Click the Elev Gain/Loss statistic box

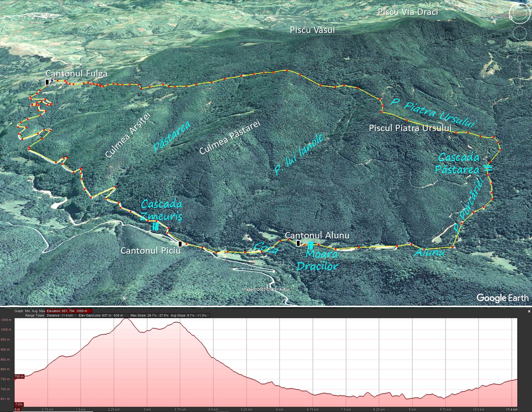tap(101, 315)
